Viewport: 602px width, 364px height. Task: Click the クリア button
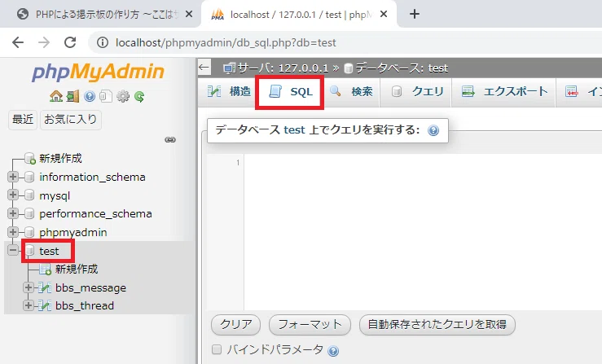click(235, 324)
